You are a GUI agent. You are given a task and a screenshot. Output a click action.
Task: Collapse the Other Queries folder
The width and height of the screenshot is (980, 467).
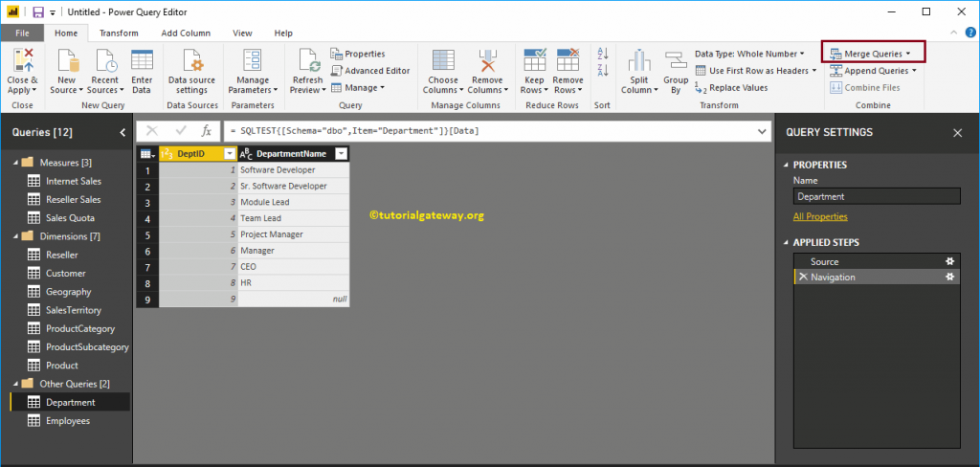(x=15, y=384)
